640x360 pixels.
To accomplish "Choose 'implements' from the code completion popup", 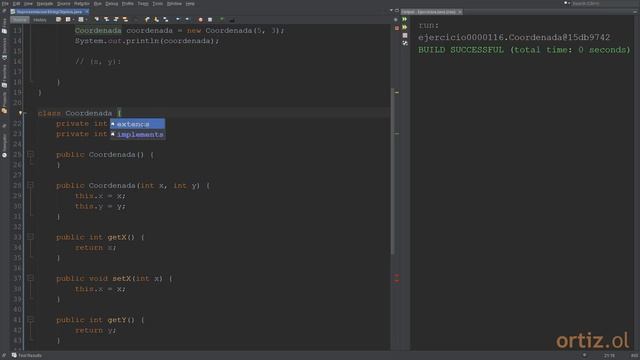I will [138, 134].
